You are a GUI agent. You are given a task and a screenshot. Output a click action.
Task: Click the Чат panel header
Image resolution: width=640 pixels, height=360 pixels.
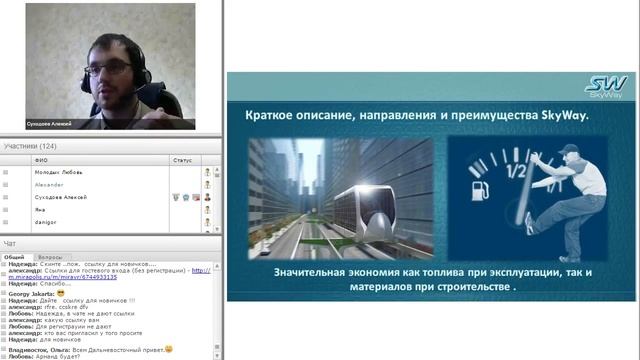tap(110, 244)
